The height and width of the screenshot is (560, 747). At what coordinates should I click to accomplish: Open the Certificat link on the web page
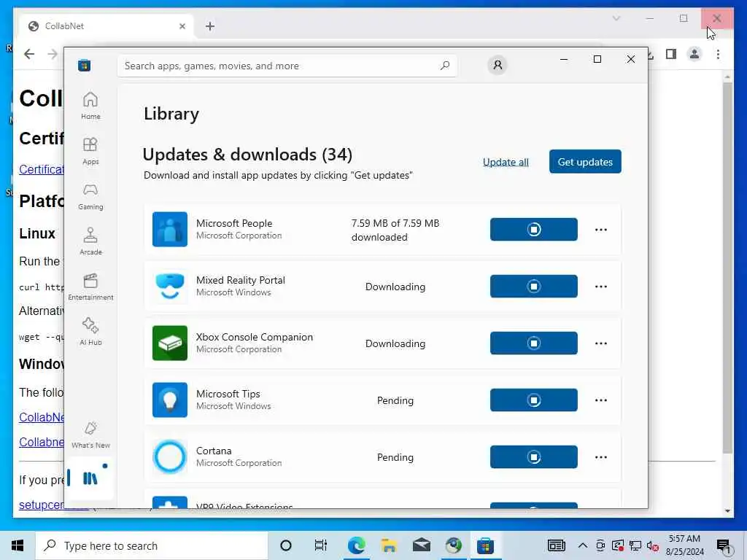pos(42,169)
